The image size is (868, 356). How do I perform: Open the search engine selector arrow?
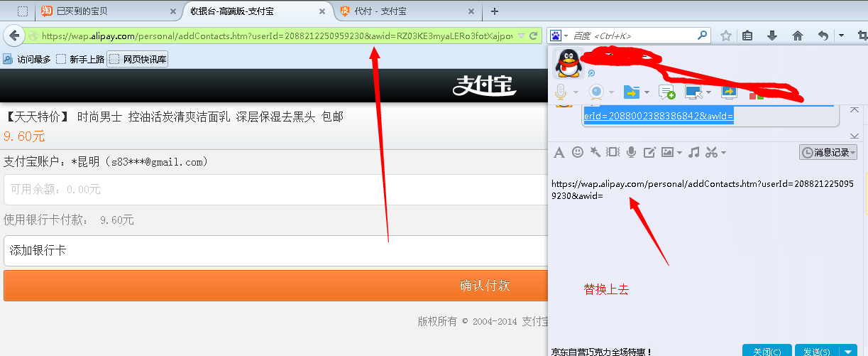pos(566,36)
